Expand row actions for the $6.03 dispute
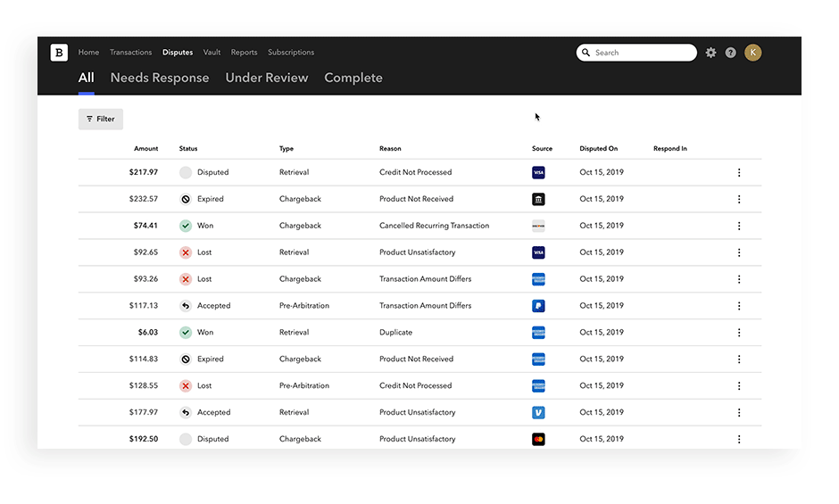Viewport: 839px width, 504px height. 739,333
